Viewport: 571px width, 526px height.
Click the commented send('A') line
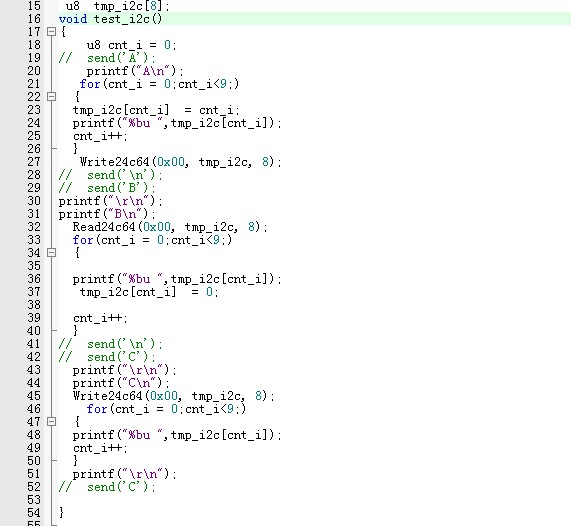[x=107, y=58]
